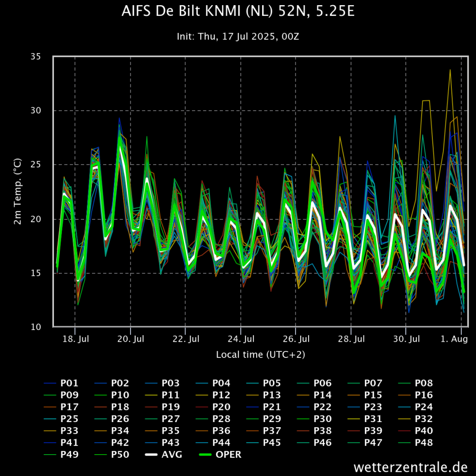Click the P23 legend label

pos(373,407)
